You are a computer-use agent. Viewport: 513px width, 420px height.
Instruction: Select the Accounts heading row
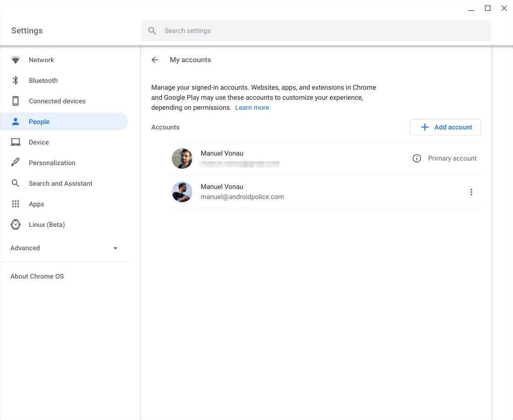[x=165, y=127]
